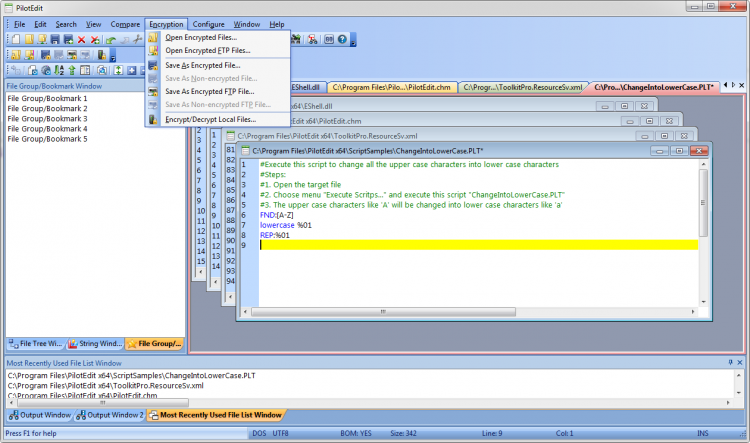
Task: Select ChangeIntoLowerCase.PLT path in recent files list
Action: tap(132, 376)
